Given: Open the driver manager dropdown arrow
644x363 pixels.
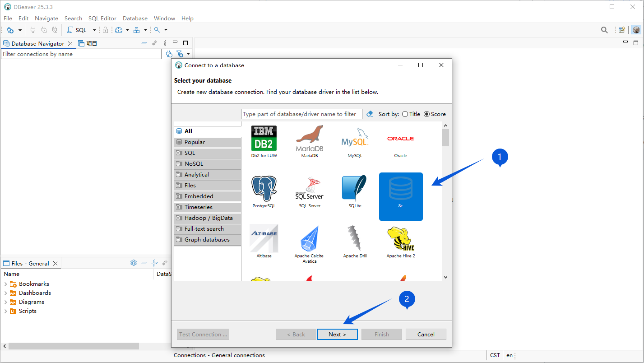Looking at the screenshot, I should 145,30.
